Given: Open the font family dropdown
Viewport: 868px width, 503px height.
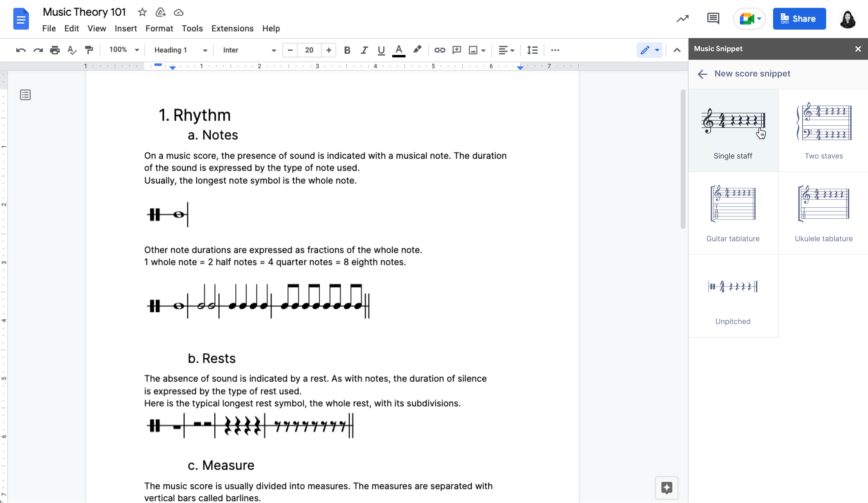Looking at the screenshot, I should pyautogui.click(x=248, y=50).
